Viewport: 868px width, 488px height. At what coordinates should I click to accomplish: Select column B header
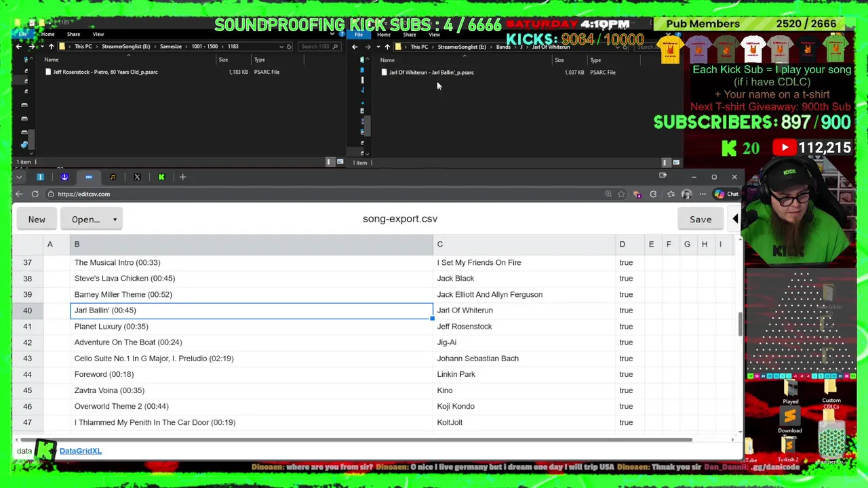[252, 244]
